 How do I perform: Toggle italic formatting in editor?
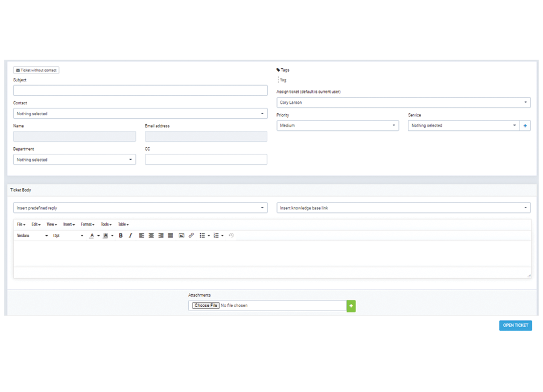(130, 236)
